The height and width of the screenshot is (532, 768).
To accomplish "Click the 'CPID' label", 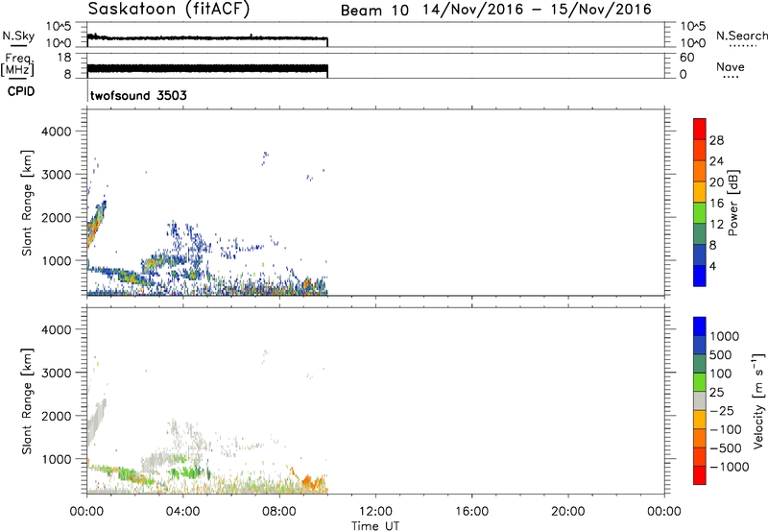I will pyautogui.click(x=21, y=91).
